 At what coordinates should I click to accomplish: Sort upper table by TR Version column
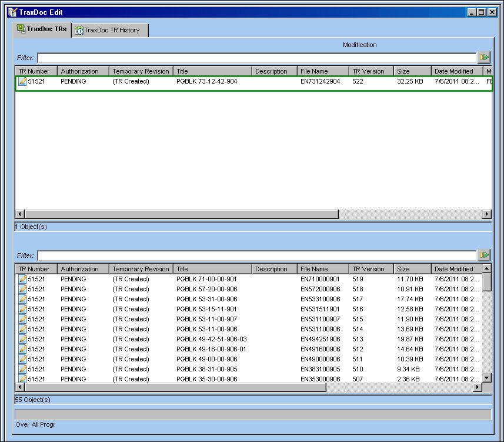pos(371,71)
